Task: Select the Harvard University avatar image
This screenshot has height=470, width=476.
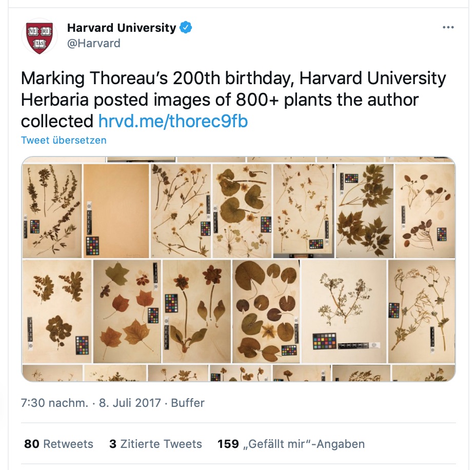Action: pyautogui.click(x=39, y=36)
